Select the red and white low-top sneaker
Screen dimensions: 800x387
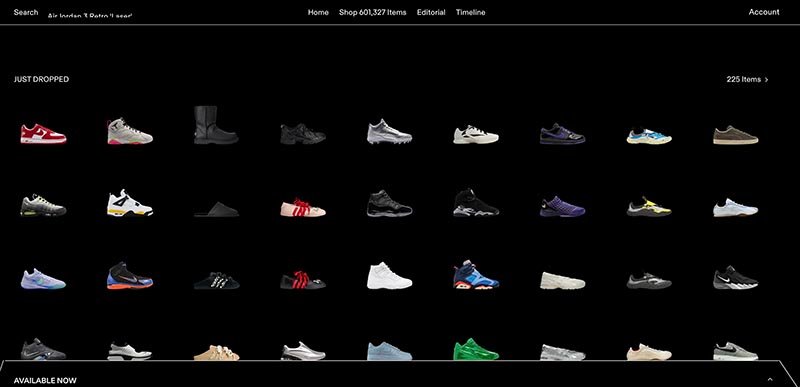[43, 134]
